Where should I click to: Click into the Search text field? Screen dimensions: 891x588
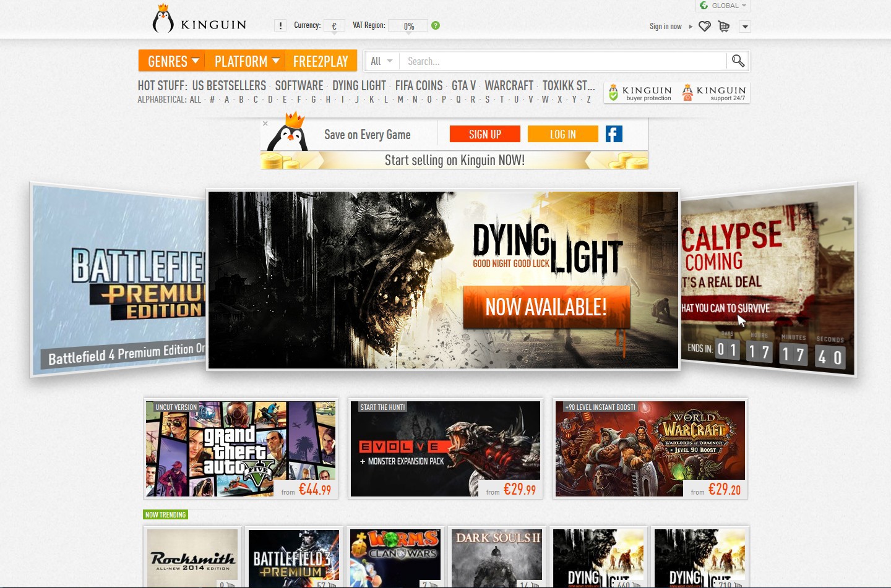tap(563, 61)
